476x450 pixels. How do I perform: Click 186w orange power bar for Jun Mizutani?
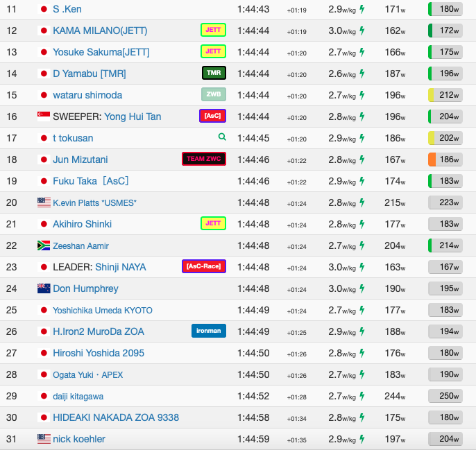click(445, 159)
